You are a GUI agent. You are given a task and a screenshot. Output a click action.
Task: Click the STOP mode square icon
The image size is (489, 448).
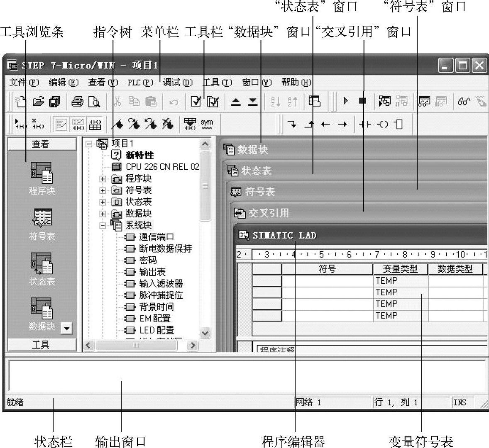(x=362, y=101)
